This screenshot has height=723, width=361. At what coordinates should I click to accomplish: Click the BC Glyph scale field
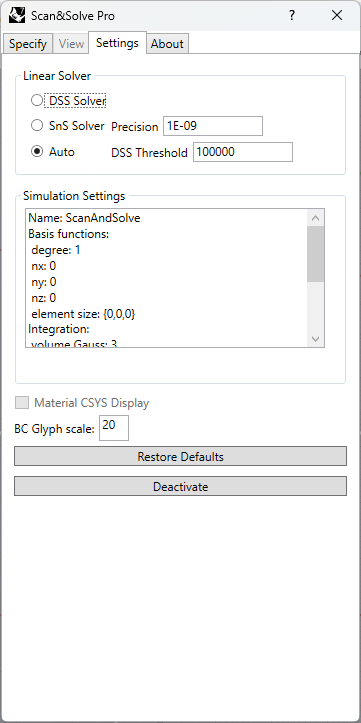(114, 428)
